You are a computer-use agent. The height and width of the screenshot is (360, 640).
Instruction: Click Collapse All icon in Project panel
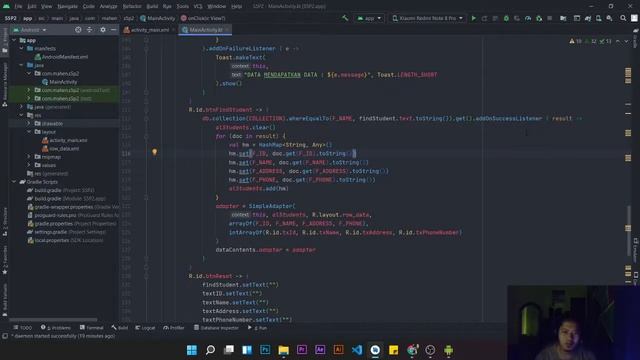89,30
